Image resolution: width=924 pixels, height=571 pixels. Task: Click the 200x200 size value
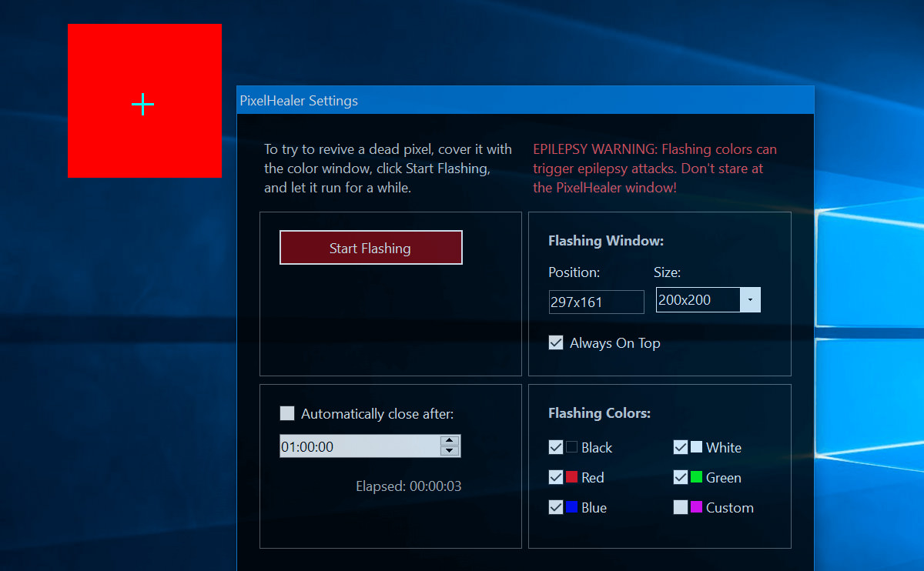tap(685, 300)
